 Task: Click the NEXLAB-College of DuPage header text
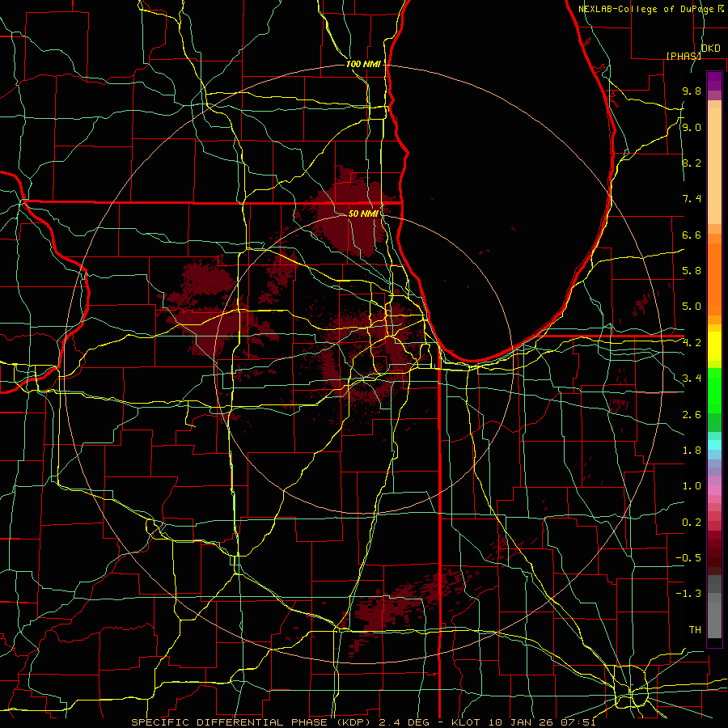coord(647,9)
